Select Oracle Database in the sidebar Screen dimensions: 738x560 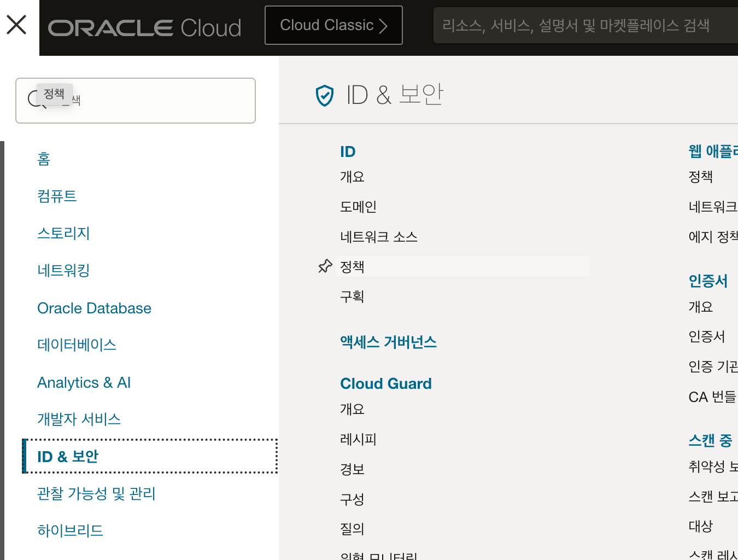pyautogui.click(x=94, y=308)
